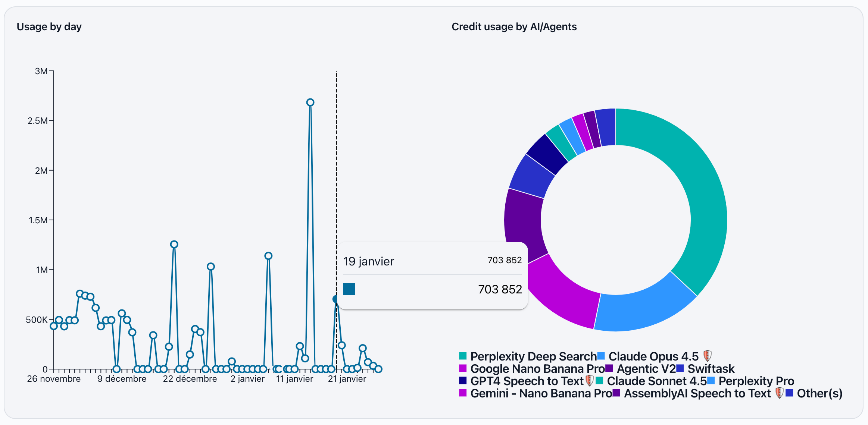The height and width of the screenshot is (425, 868).
Task: Click the "0" y-axis label
Action: pyautogui.click(x=45, y=369)
